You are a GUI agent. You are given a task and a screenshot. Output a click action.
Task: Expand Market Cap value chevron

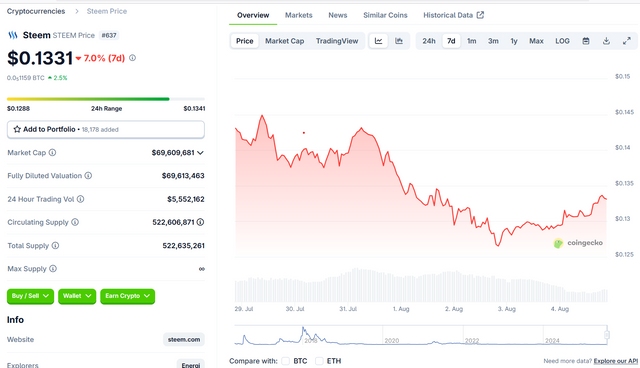coord(200,153)
